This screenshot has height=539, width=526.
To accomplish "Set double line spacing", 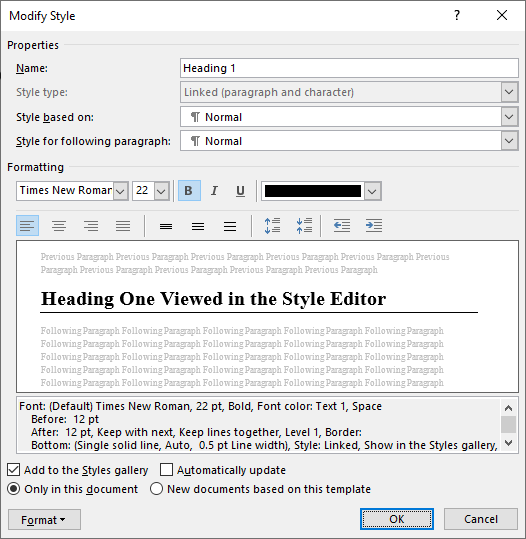I will pos(230,226).
